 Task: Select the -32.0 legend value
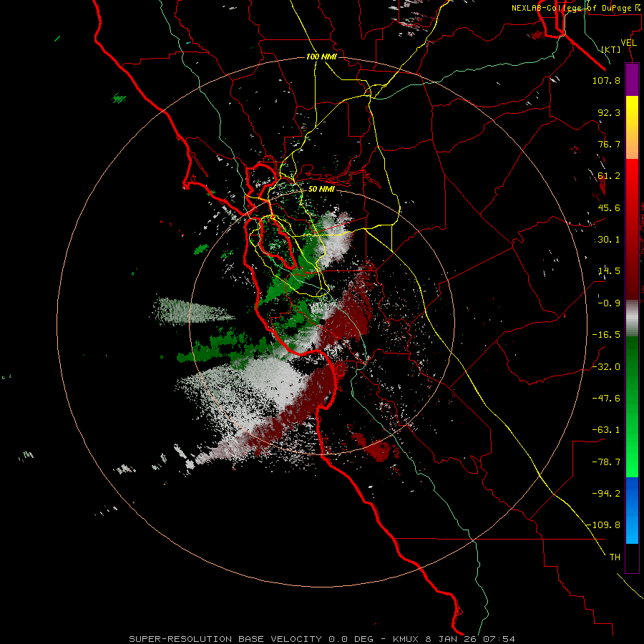coord(606,367)
